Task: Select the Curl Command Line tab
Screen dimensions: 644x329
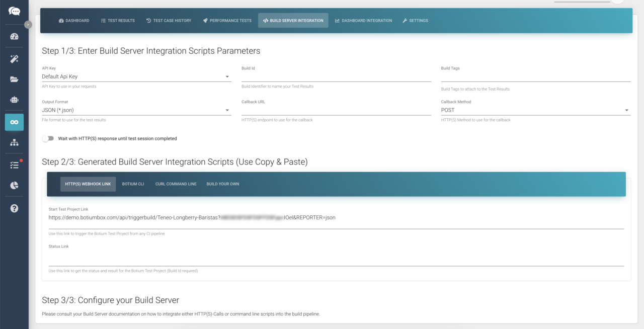Action: [x=176, y=184]
